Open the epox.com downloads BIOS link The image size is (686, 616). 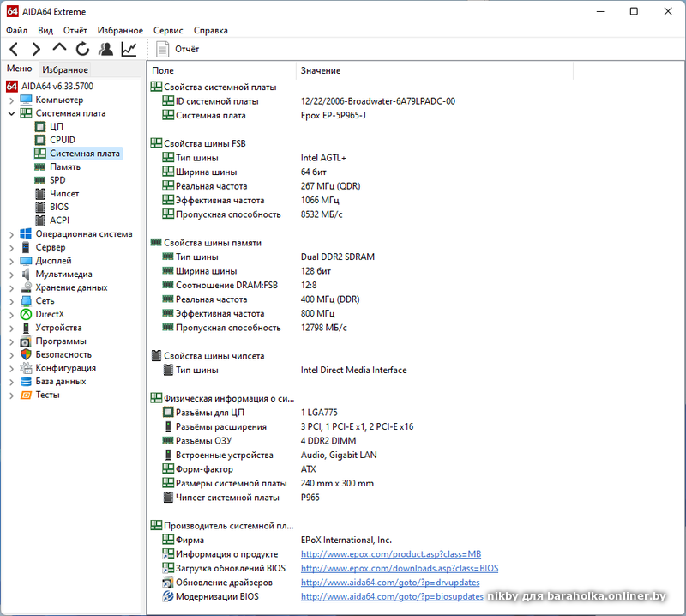[400, 568]
